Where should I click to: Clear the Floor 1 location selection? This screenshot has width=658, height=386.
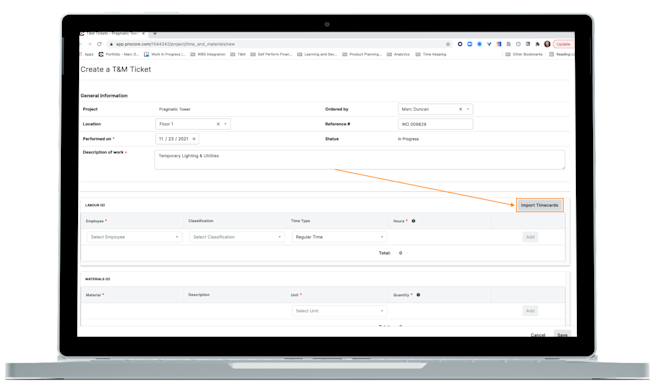click(218, 124)
